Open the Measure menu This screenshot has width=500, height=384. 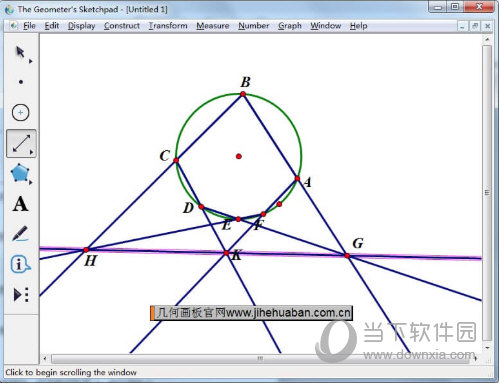click(213, 26)
